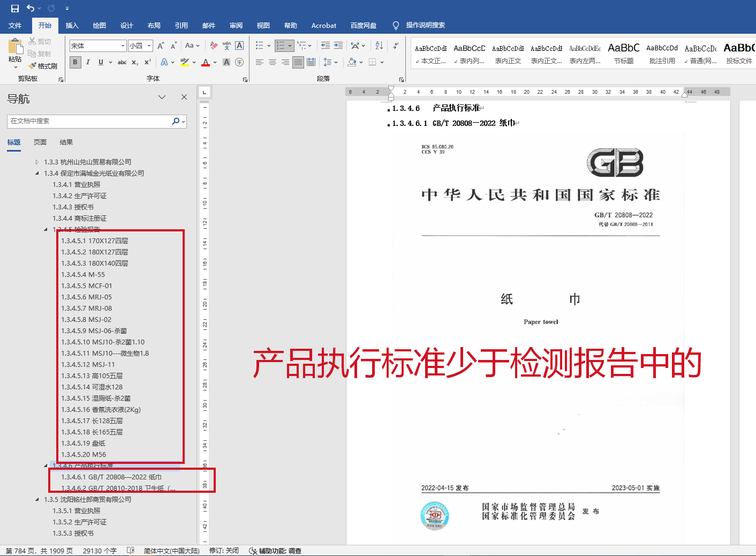Pick the red font color button
This screenshot has height=556, width=756.
coord(206,62)
